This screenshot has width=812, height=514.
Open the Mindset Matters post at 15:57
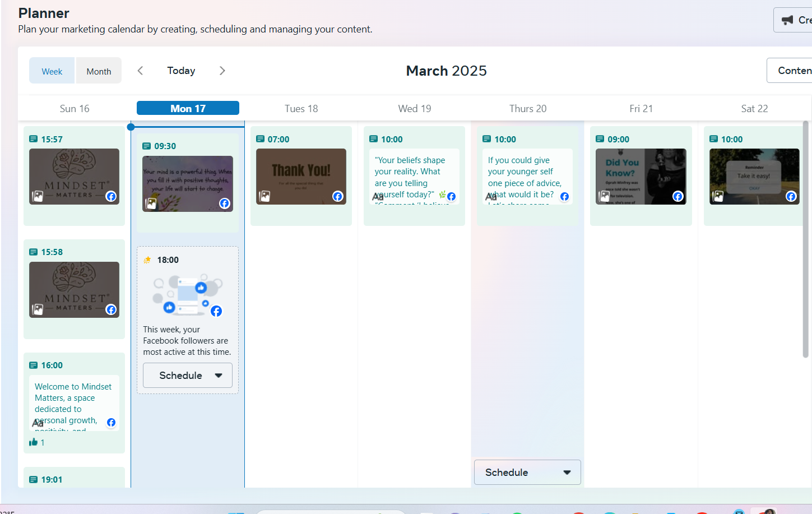coord(74,176)
